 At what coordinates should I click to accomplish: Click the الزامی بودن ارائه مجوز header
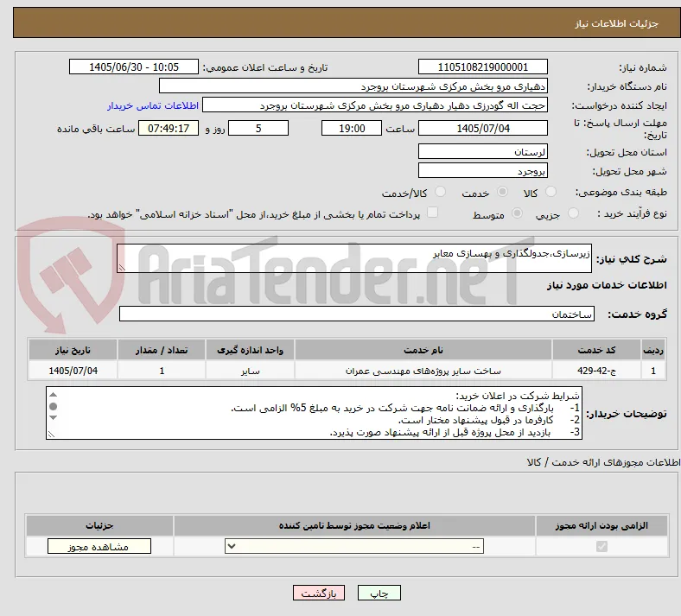coord(601,525)
